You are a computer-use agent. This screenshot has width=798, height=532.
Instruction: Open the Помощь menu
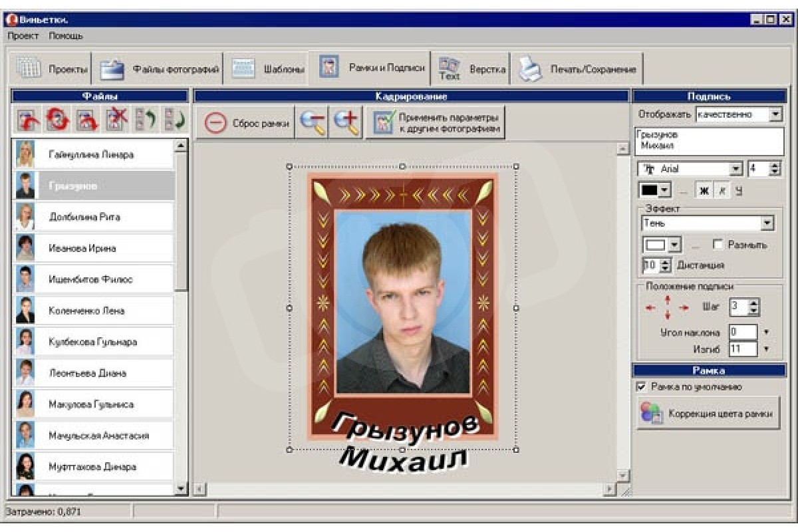click(66, 36)
